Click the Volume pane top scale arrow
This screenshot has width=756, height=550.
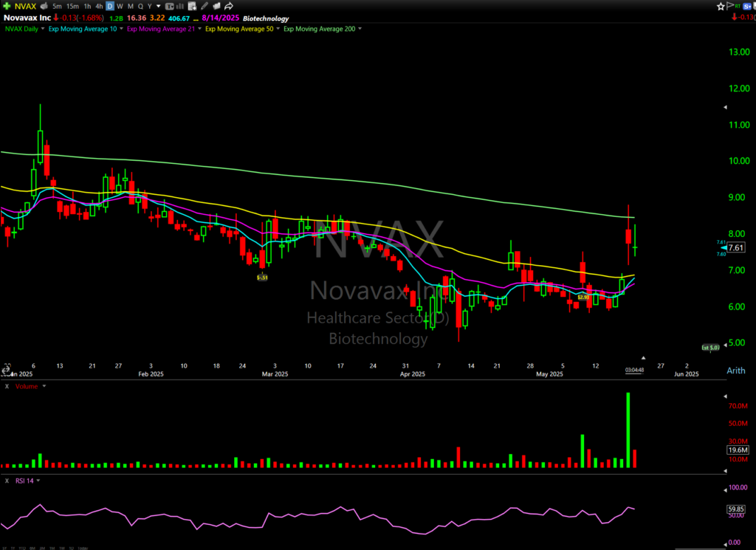726,396
